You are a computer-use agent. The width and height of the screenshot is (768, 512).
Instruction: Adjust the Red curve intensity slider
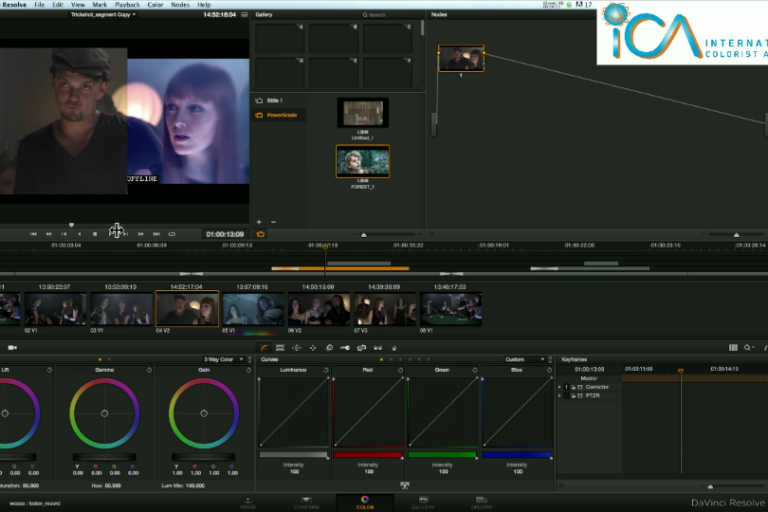(368, 455)
